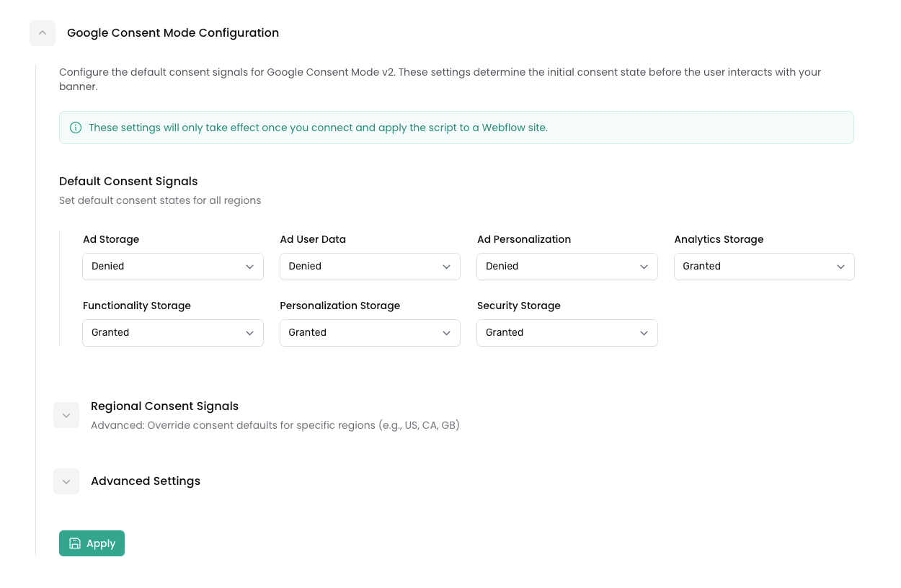Open the Security Storage dropdown
The width and height of the screenshot is (901, 588).
pyautogui.click(x=567, y=333)
